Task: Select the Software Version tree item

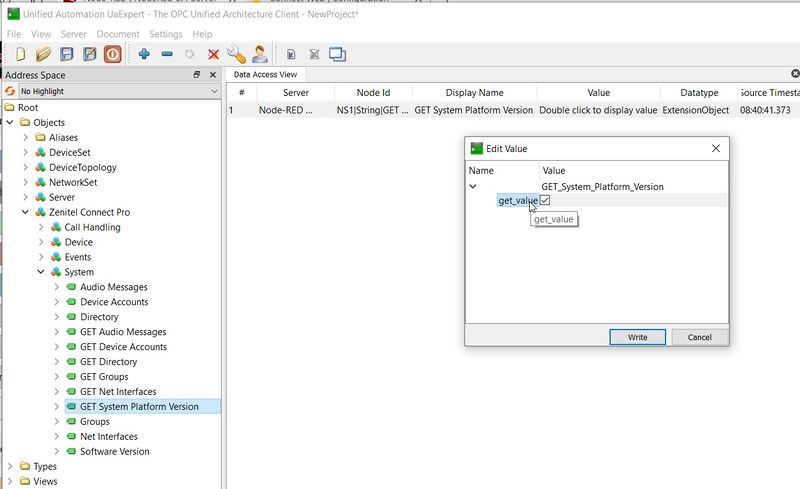Action: [114, 451]
